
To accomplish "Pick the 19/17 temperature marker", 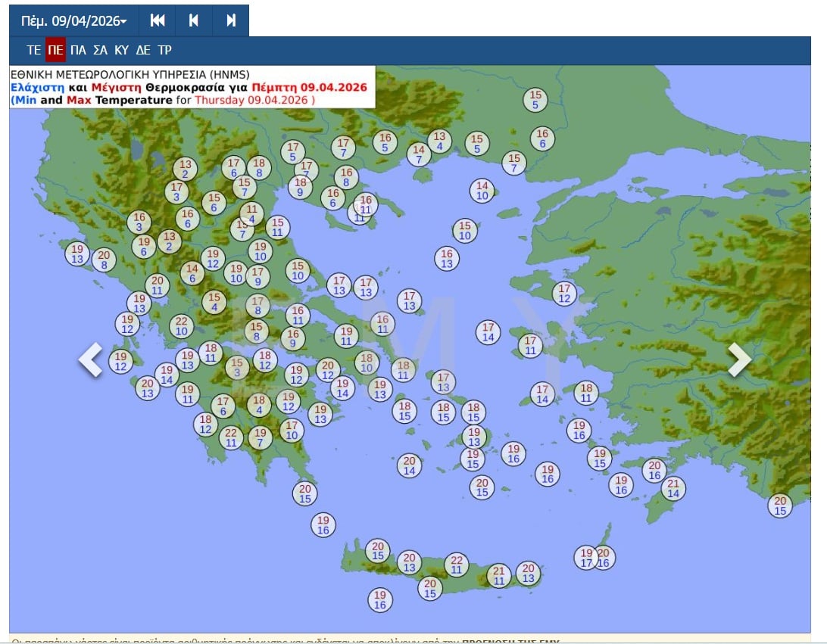I will pos(585,558).
